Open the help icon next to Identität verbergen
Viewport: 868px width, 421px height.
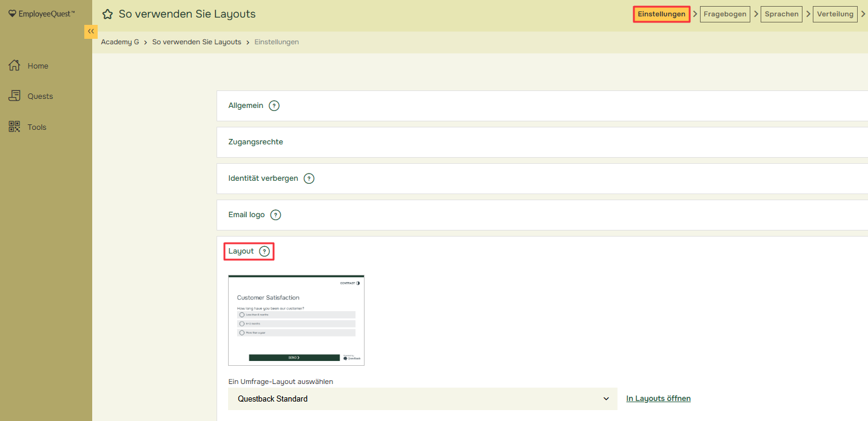(x=309, y=178)
